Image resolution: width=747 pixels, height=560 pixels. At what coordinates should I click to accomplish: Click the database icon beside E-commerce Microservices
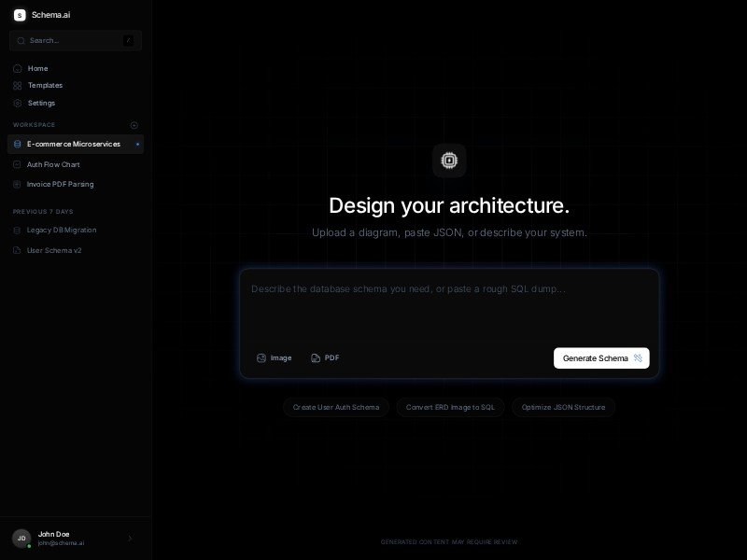[x=19, y=144]
